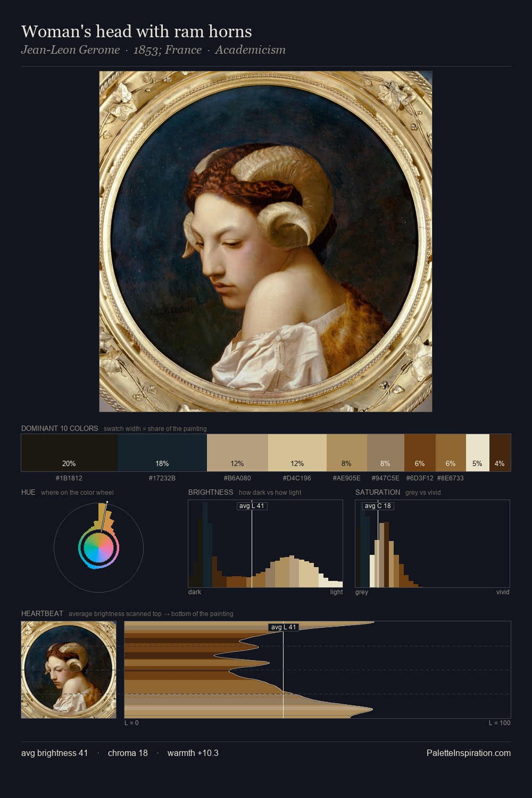Click the title "Woman's head with ram horns"
The image size is (532, 798).
point(137,32)
